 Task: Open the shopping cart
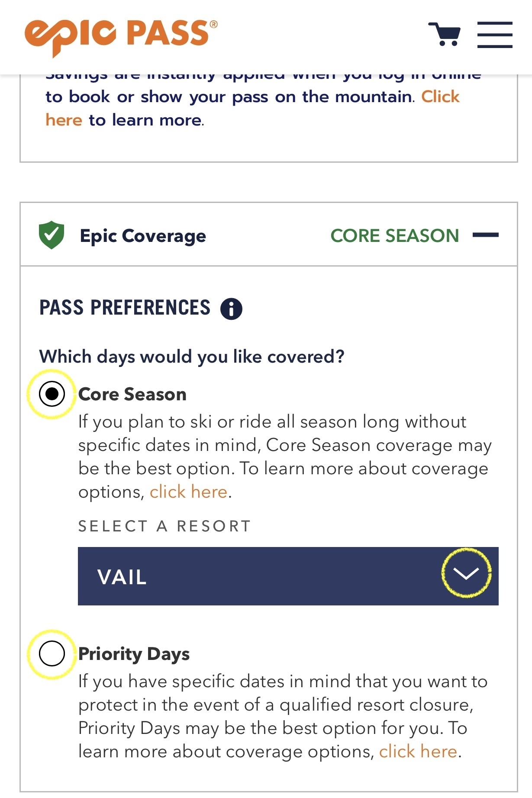pyautogui.click(x=445, y=34)
